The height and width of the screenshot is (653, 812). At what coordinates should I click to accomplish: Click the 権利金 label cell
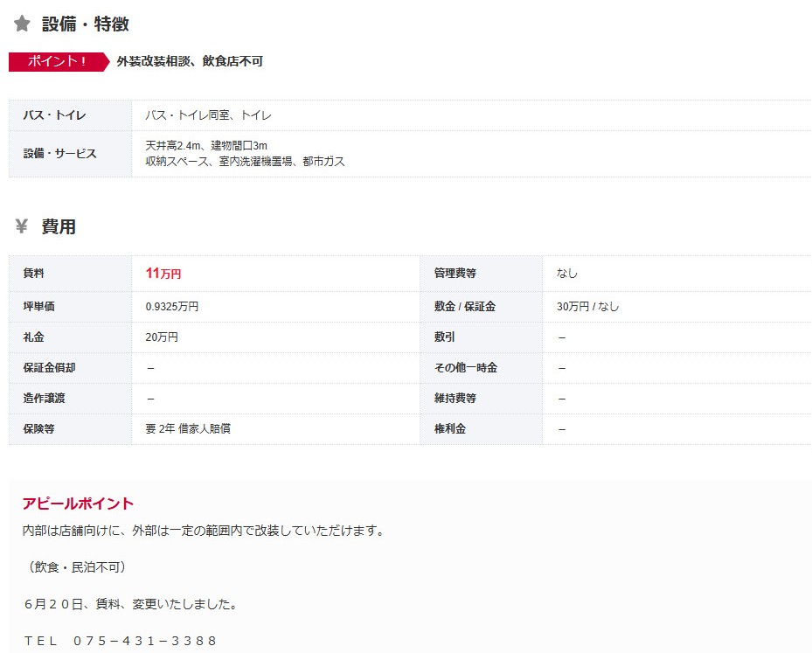coord(450,429)
